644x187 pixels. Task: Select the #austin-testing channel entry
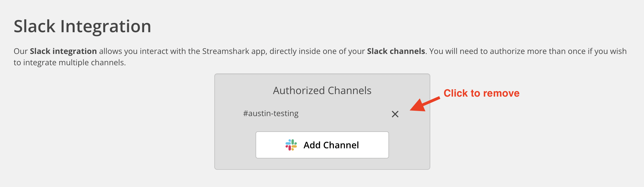click(271, 114)
